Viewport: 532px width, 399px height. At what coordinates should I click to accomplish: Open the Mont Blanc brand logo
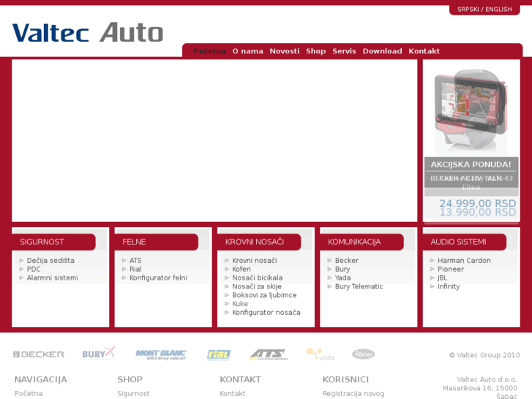[161, 355]
